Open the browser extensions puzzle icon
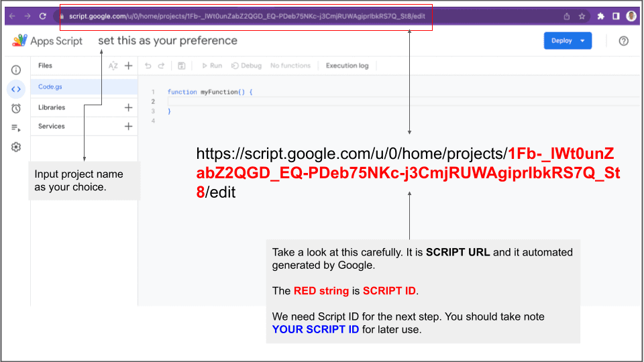The image size is (644, 362). click(x=600, y=16)
